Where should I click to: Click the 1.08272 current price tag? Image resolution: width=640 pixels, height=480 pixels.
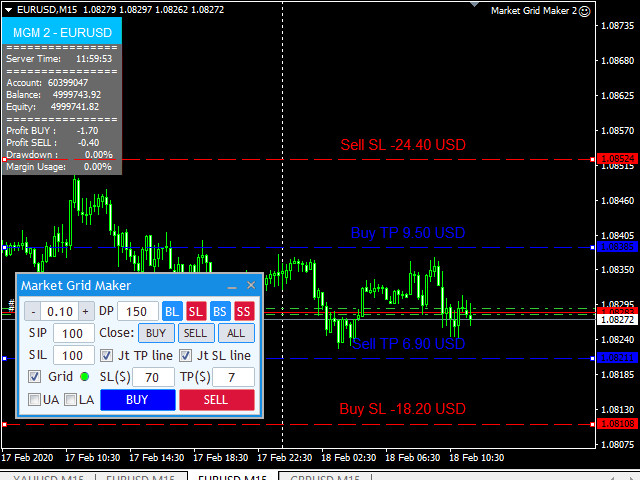tap(618, 320)
